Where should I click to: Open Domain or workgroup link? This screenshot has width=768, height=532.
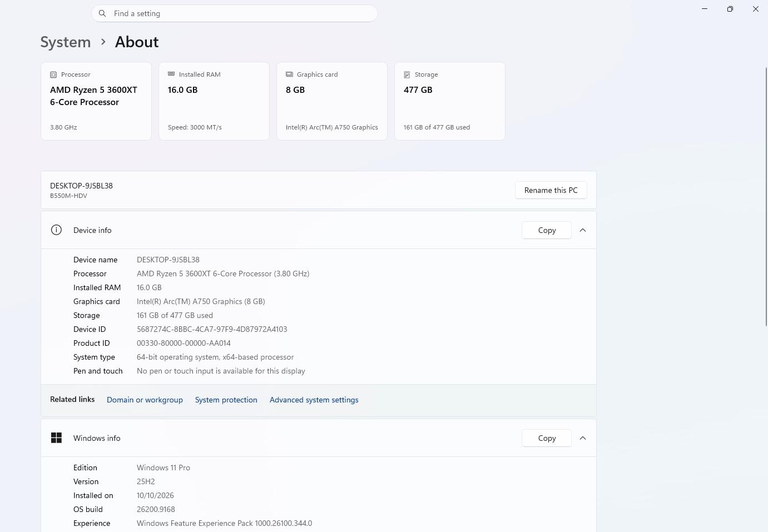(x=145, y=400)
